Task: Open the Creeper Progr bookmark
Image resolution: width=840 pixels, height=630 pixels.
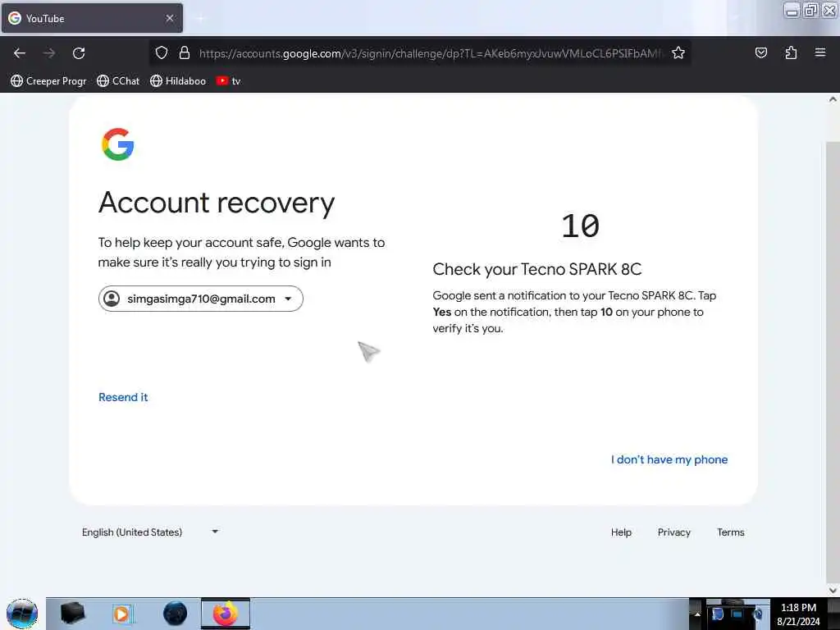Action: tap(48, 81)
